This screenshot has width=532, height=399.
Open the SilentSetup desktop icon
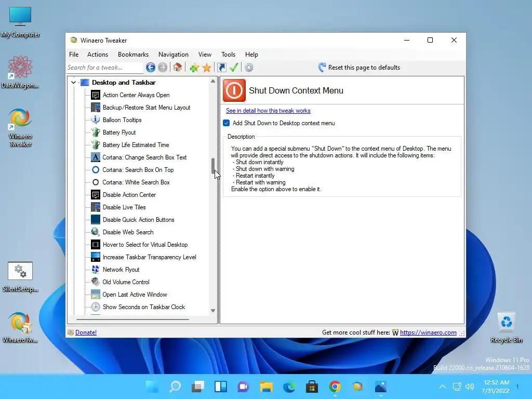coord(20,276)
